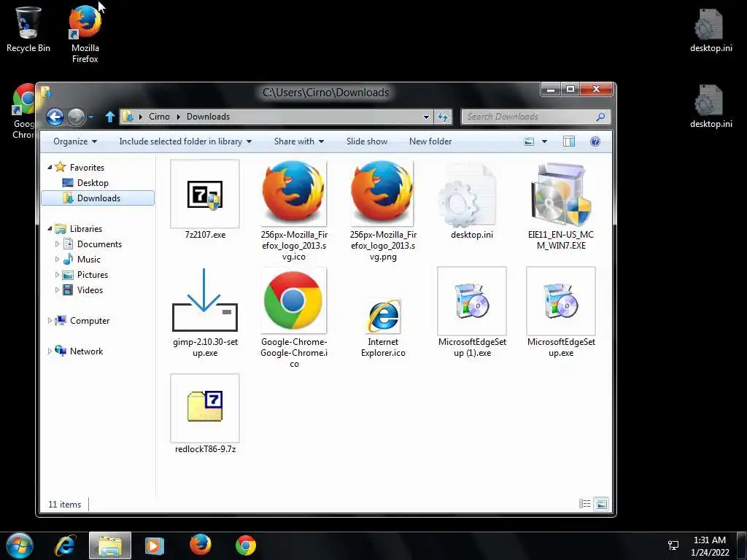
Task: Expand the Videos library
Action: [x=57, y=290]
